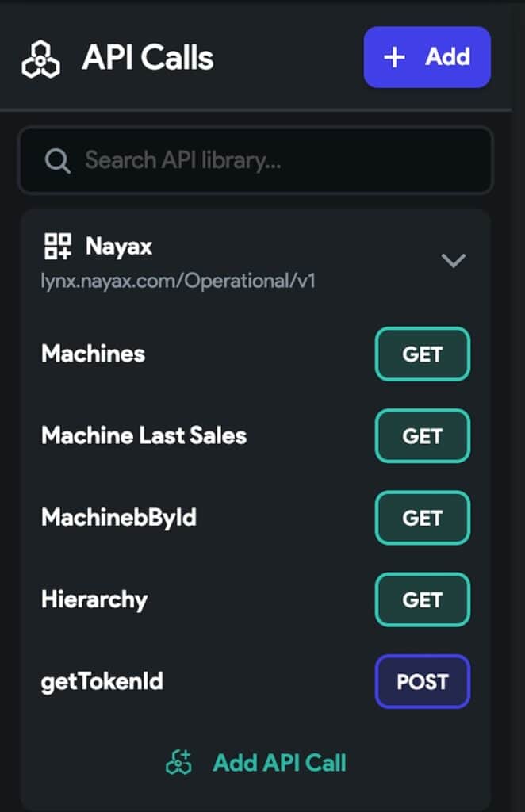The image size is (525, 812).
Task: Expand options using the downward arrow near Nayax
Action: point(454,260)
